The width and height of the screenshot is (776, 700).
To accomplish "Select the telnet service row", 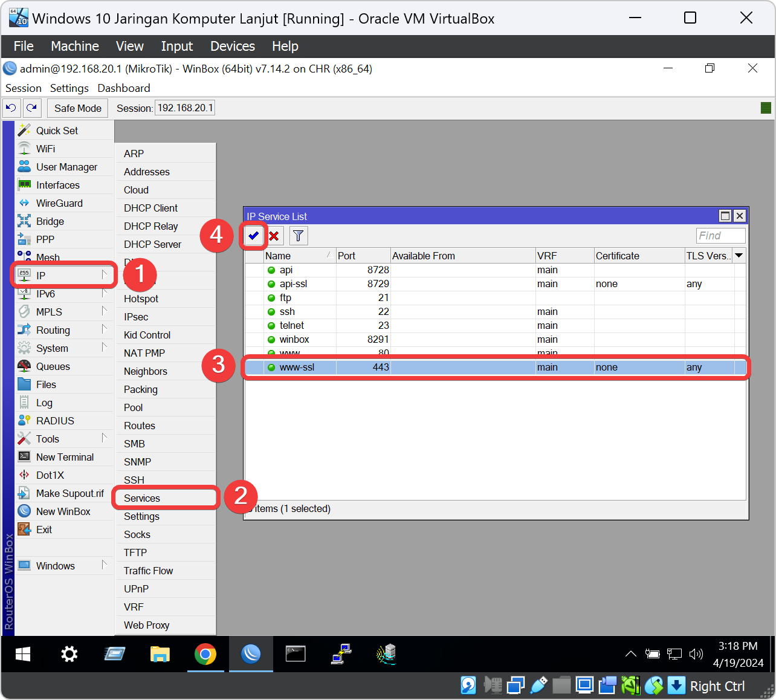I will coord(496,326).
